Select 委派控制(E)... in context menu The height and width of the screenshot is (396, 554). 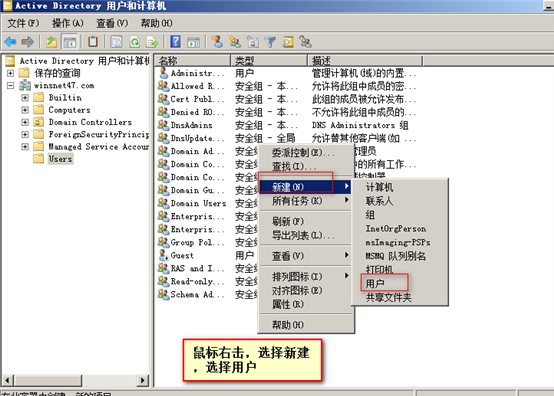pos(306,153)
